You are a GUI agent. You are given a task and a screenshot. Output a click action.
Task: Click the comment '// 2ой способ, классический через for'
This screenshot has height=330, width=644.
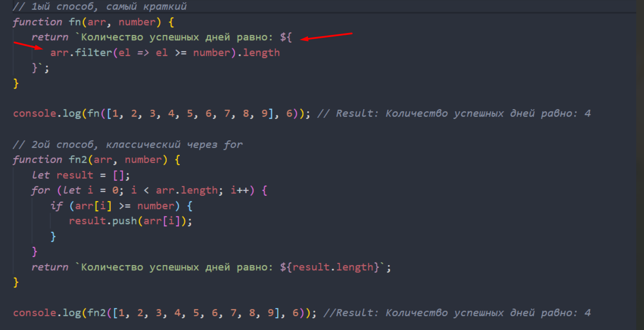click(x=128, y=144)
